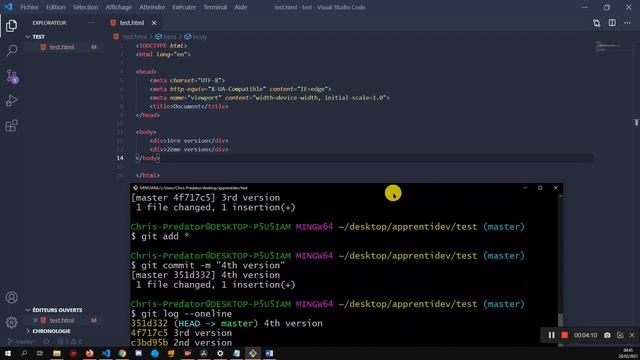Open editor More Actions ellipsis

pos(627,23)
